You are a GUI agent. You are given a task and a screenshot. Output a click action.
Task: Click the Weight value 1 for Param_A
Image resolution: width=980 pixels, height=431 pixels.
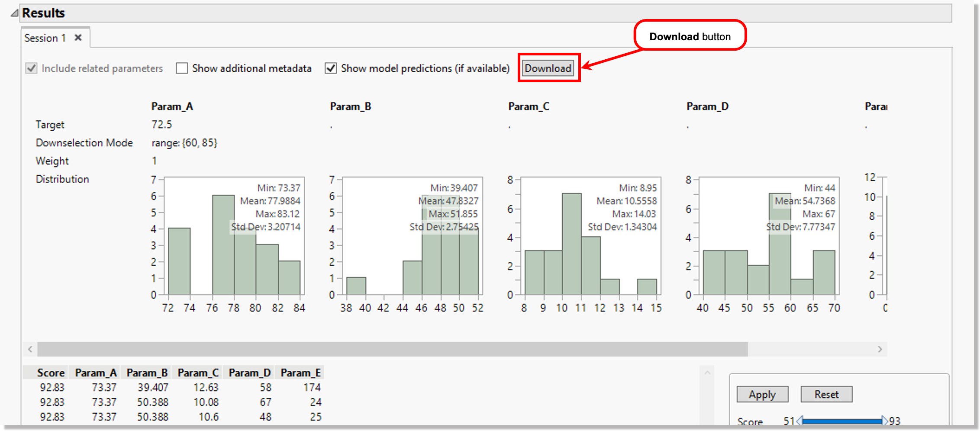click(154, 161)
